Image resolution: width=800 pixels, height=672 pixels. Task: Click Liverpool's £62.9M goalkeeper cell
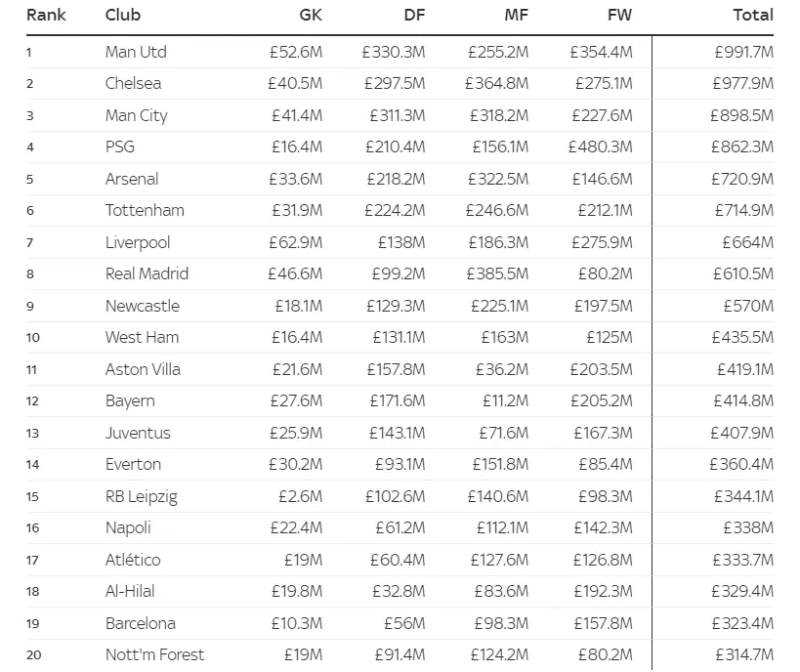click(x=296, y=242)
